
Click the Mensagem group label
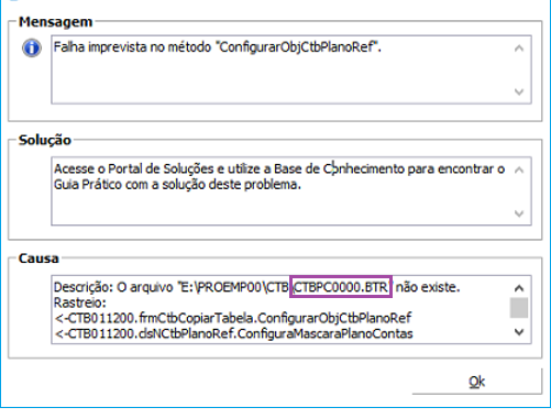56,22
